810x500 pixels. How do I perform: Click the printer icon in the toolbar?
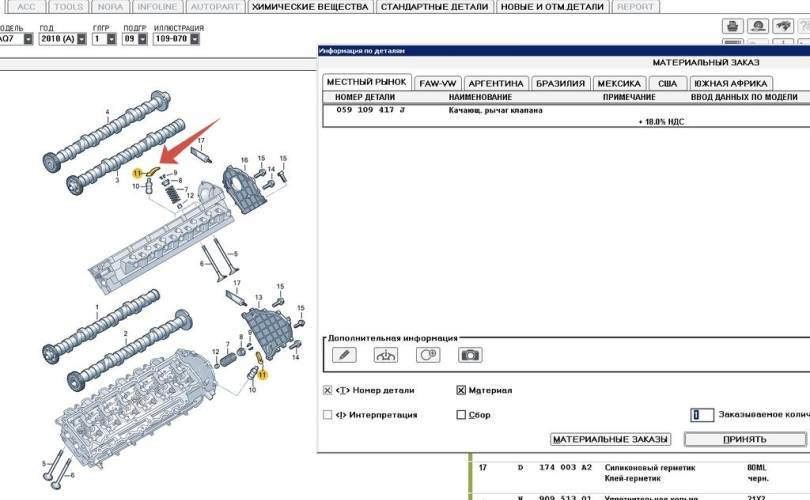[x=732, y=25]
